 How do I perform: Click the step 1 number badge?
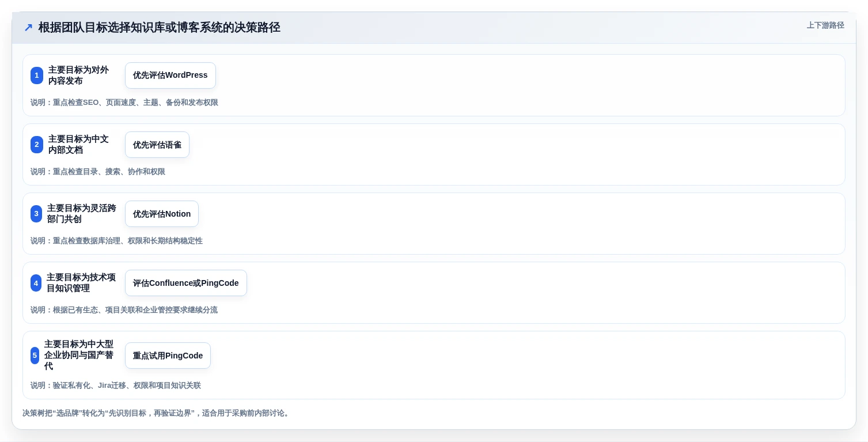(37, 75)
